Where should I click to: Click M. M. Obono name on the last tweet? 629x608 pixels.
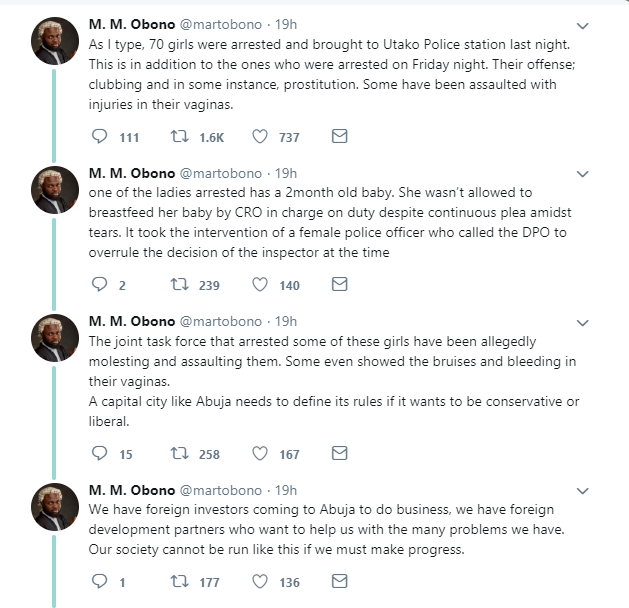[132, 490]
